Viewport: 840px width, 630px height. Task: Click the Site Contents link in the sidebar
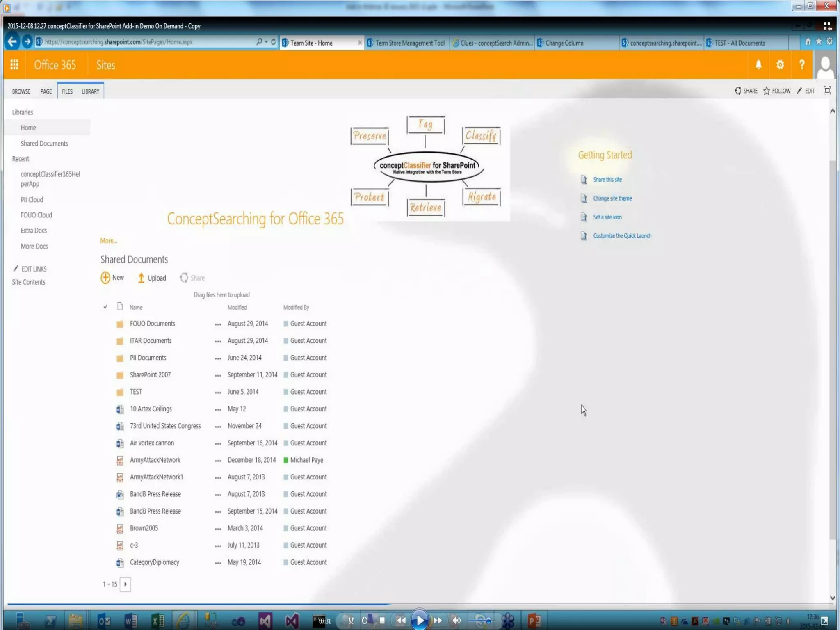point(28,282)
